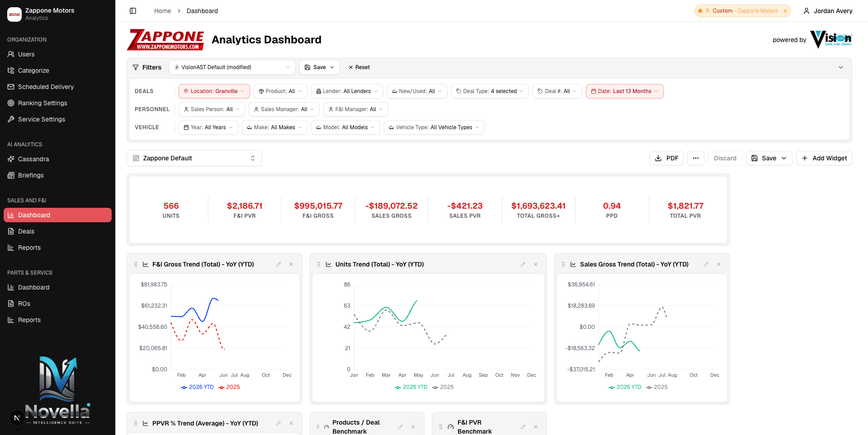868x435 pixels.
Task: Toggle 2026 YTD legend in Units Trend chart
Action: point(411,387)
